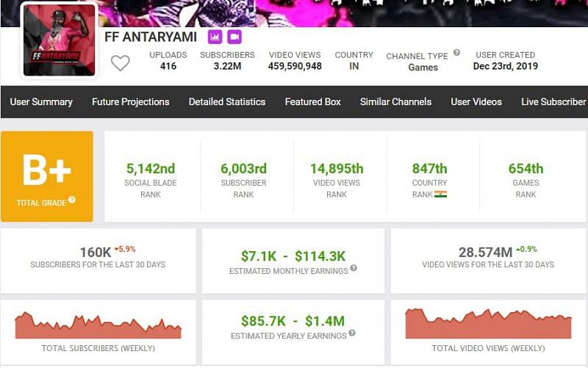Click the Games channel type link
588x368 pixels.
(x=423, y=68)
